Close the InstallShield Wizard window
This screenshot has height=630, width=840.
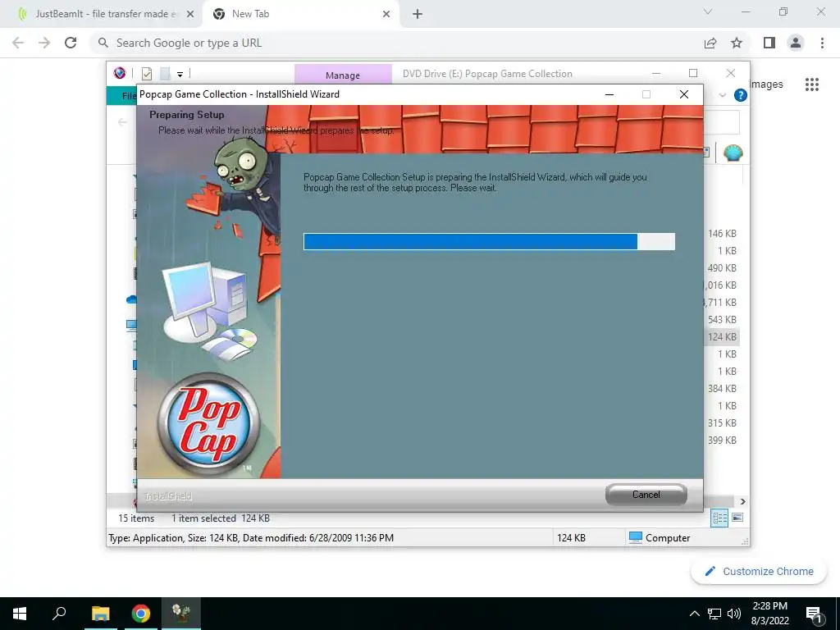(684, 94)
